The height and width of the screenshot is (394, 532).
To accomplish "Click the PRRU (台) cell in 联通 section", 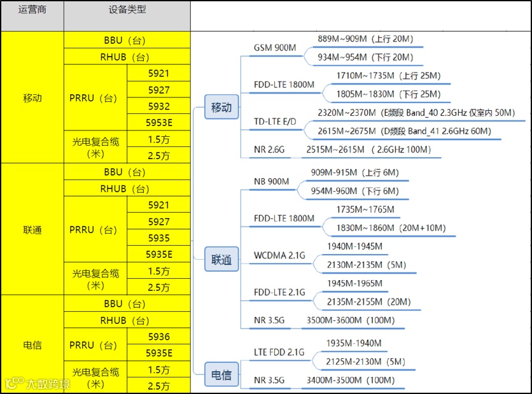I will [95, 229].
